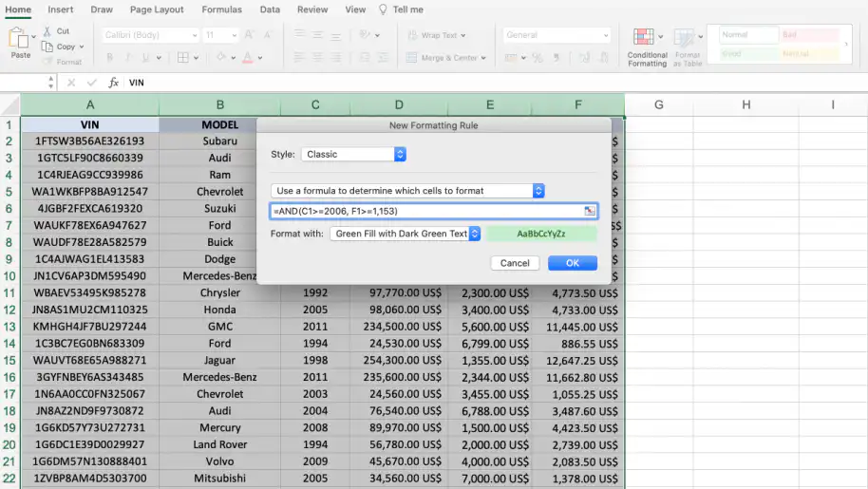Click the Conditional Formatting icon

(643, 37)
